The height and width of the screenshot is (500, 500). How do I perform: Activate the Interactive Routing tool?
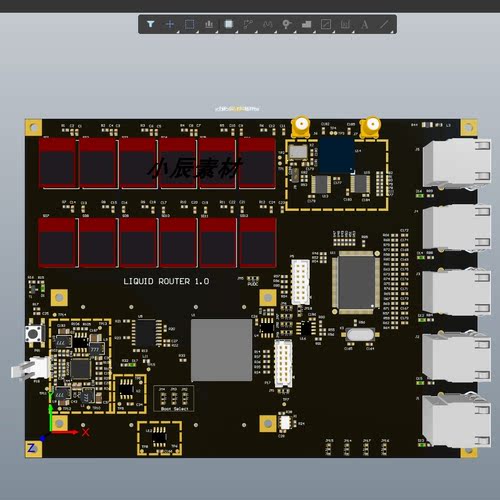(248, 24)
